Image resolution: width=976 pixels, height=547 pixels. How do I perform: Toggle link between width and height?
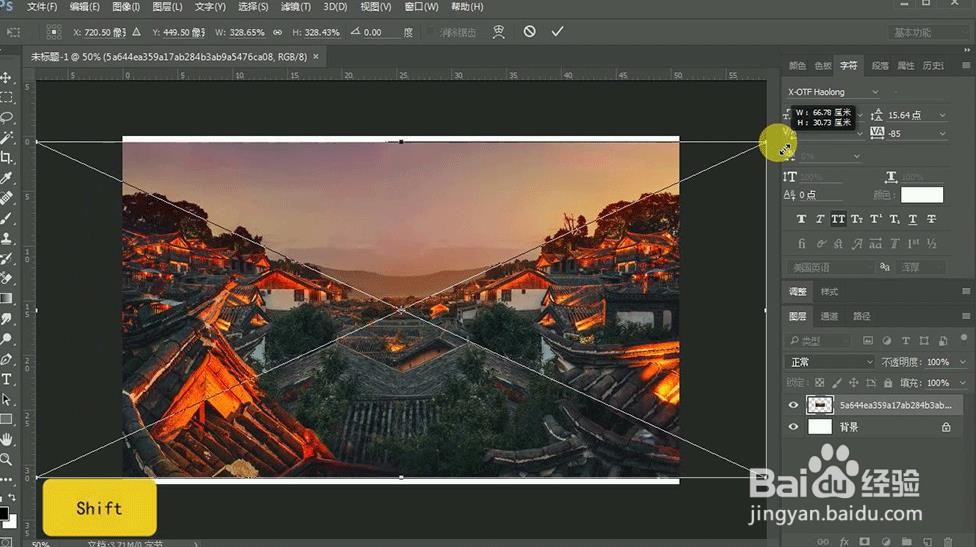[278, 32]
